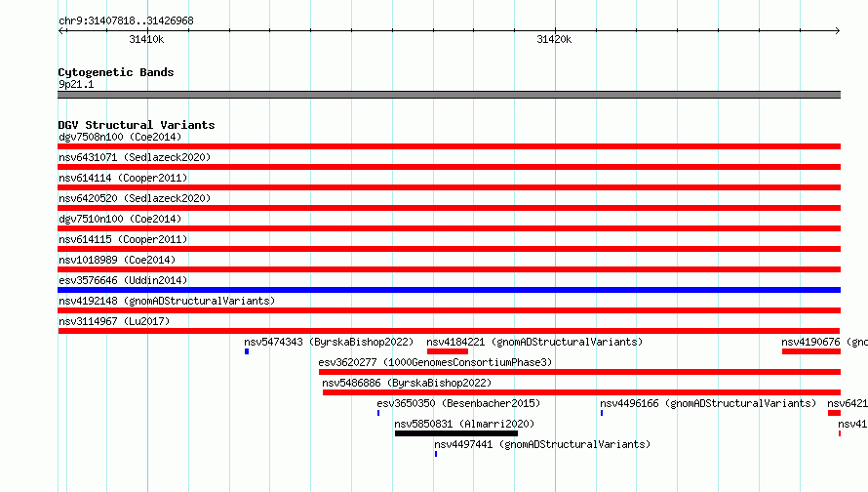Click the 31410k ruler label
Image resolution: width=868 pixels, height=492 pixels.
[x=146, y=39]
